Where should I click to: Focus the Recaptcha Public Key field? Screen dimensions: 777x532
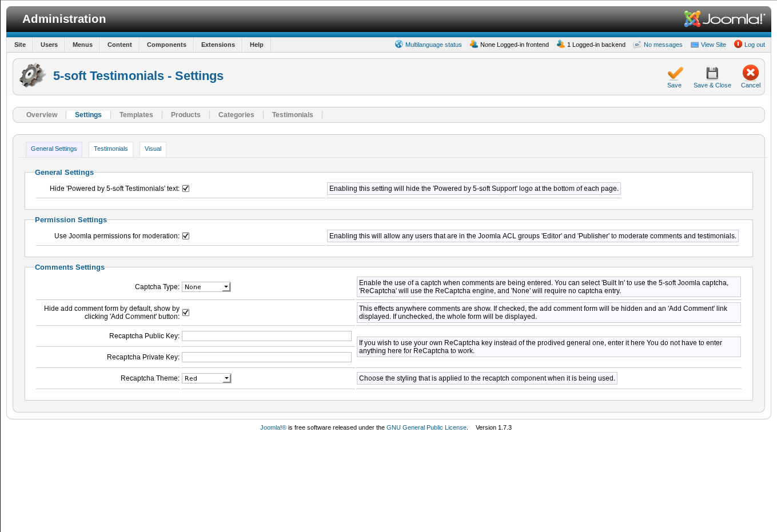click(266, 336)
